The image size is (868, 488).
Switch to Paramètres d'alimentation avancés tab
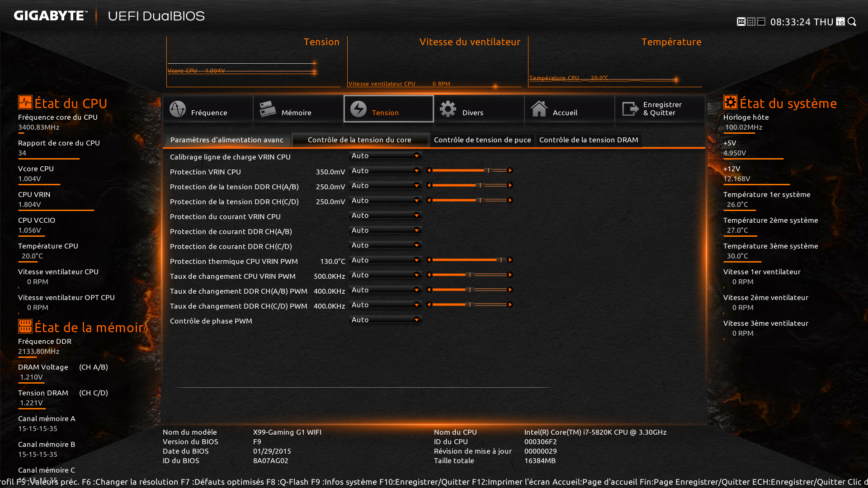point(227,140)
